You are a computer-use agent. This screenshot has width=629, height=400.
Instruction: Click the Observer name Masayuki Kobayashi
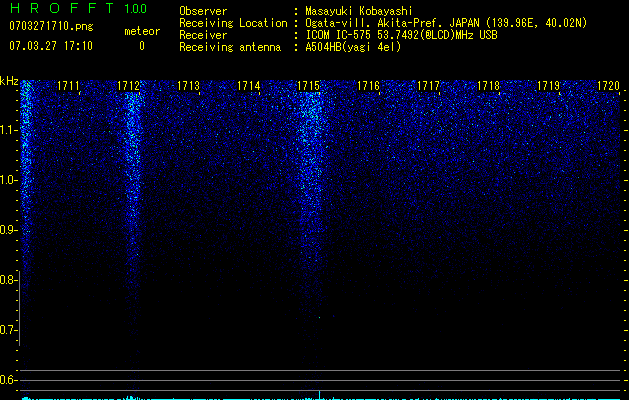(359, 11)
